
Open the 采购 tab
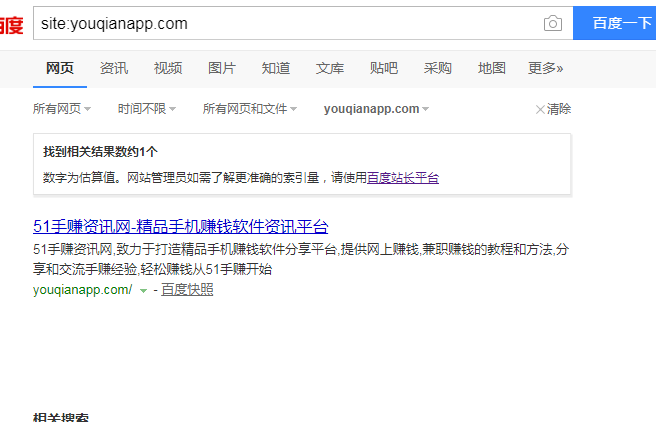(438, 68)
